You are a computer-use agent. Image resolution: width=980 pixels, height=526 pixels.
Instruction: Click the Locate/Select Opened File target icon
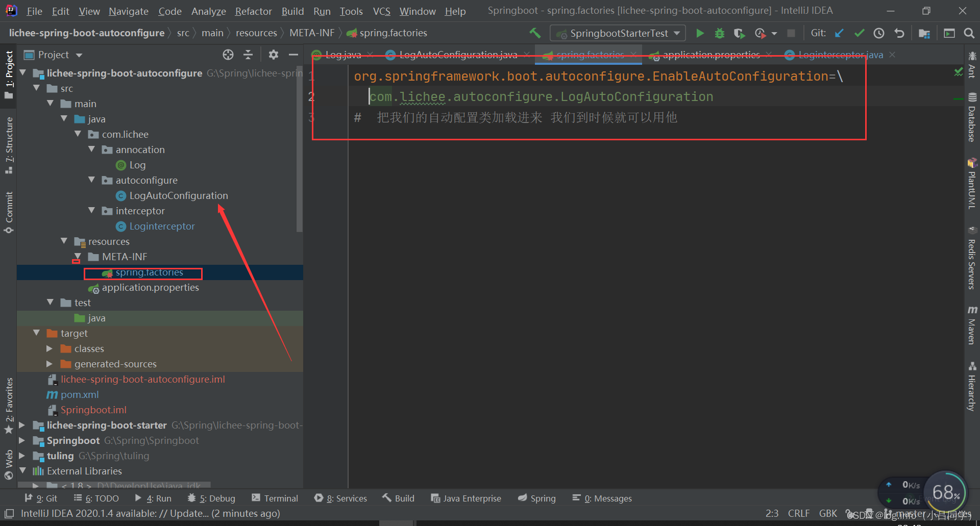pyautogui.click(x=228, y=55)
